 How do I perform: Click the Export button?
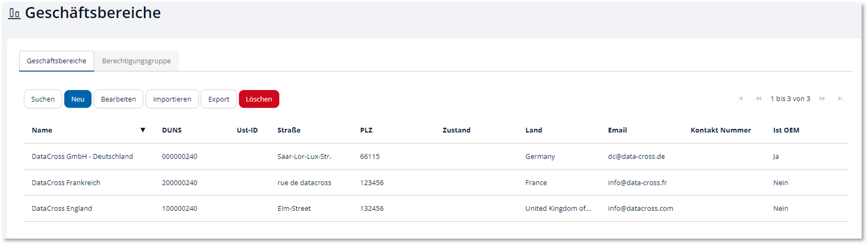tap(219, 99)
